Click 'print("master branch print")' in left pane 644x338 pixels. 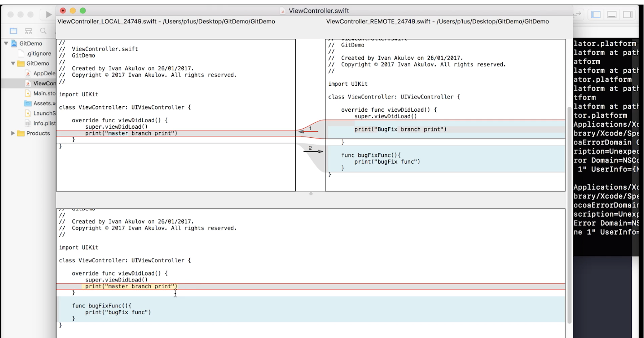(x=131, y=133)
